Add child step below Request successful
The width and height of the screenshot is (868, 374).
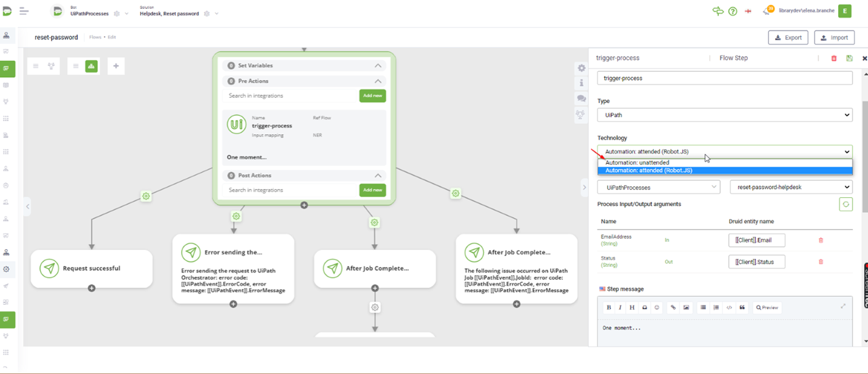pos(92,289)
